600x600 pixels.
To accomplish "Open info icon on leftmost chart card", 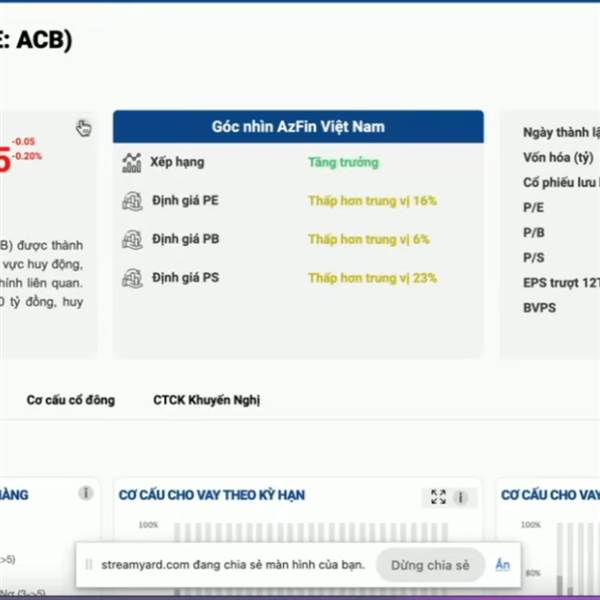I will pyautogui.click(x=86, y=493).
